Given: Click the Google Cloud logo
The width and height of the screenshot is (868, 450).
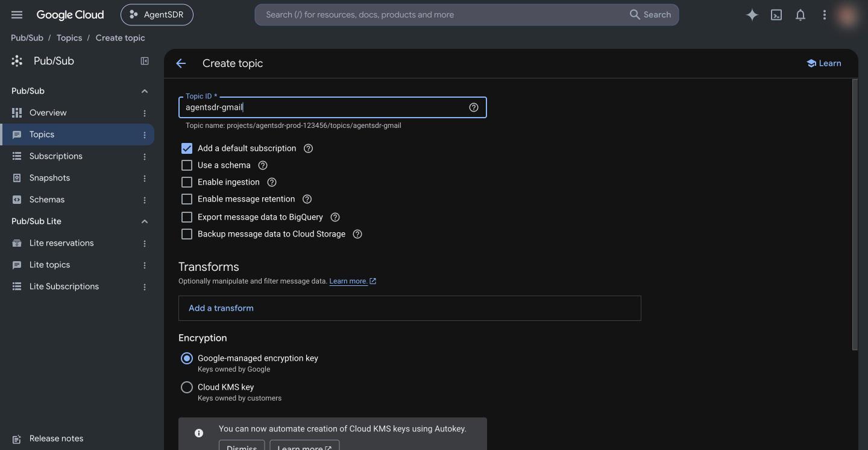Looking at the screenshot, I should [70, 14].
